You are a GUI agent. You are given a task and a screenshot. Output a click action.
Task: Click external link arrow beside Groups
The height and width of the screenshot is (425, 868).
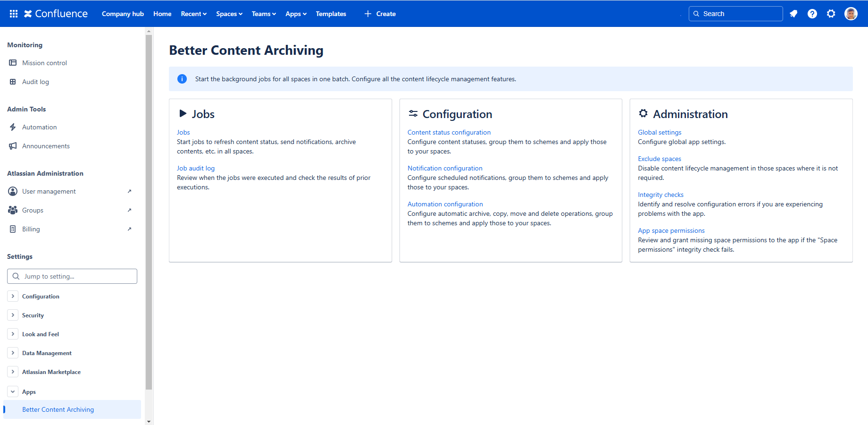pyautogui.click(x=129, y=210)
